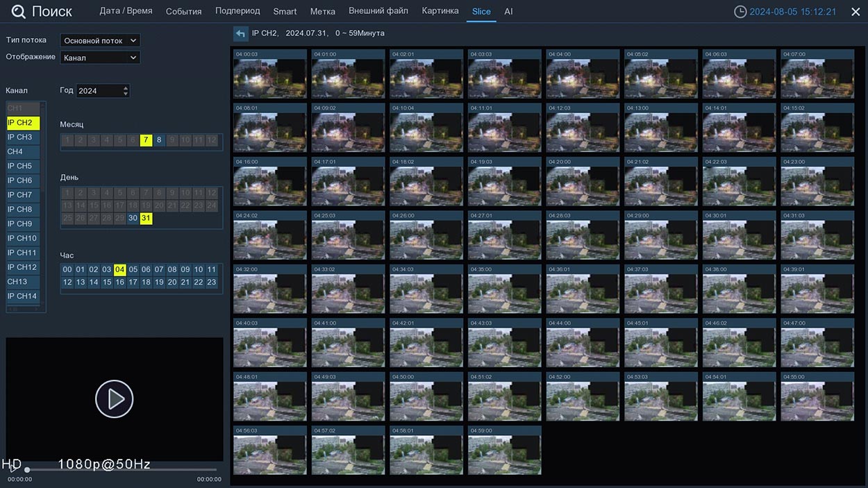
Task: Increase the year using the up arrow
Action: pos(125,87)
